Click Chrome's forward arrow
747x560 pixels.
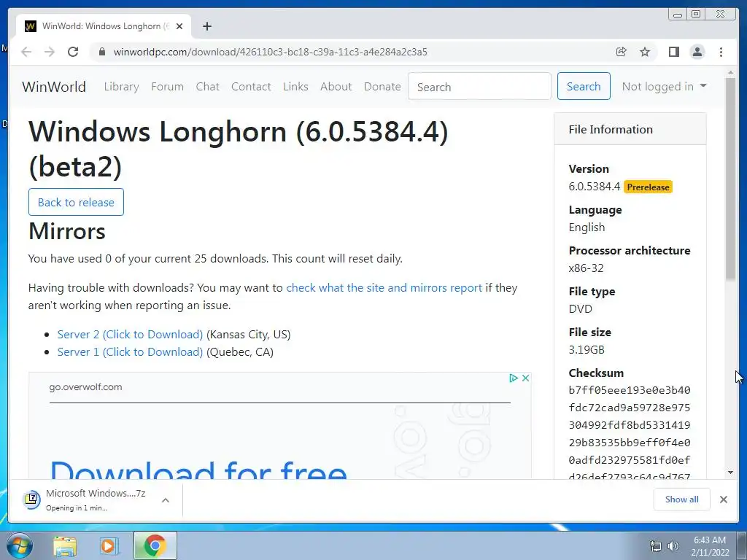[50, 52]
